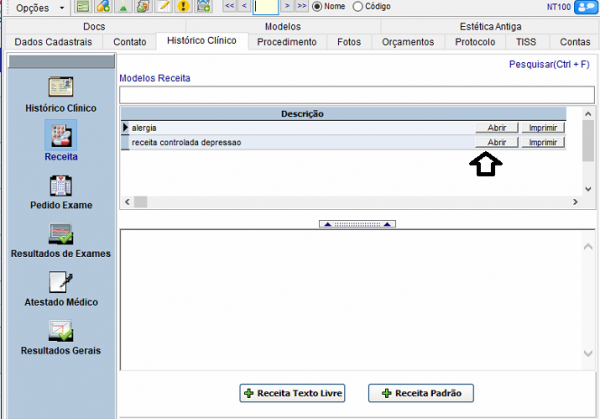Open the Resultados de Exames icon
Screen dimensions: 600x419
tap(61, 234)
